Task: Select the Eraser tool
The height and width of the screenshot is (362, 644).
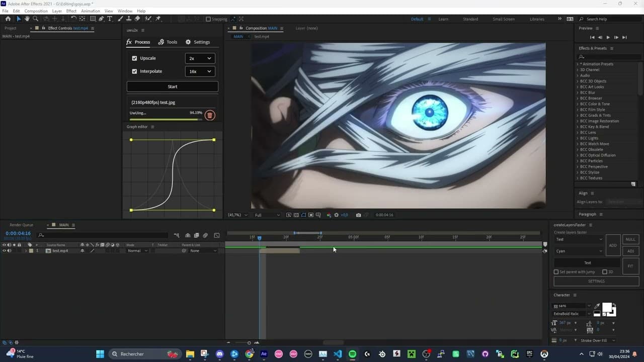Action: coord(138,19)
